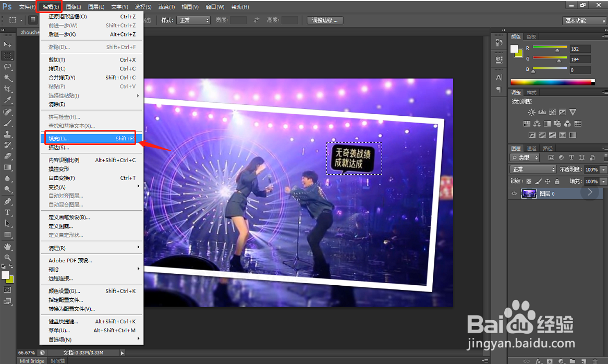This screenshot has width=608, height=364.
Task: Open the 滤镜(T) menu
Action: pyautogui.click(x=166, y=7)
